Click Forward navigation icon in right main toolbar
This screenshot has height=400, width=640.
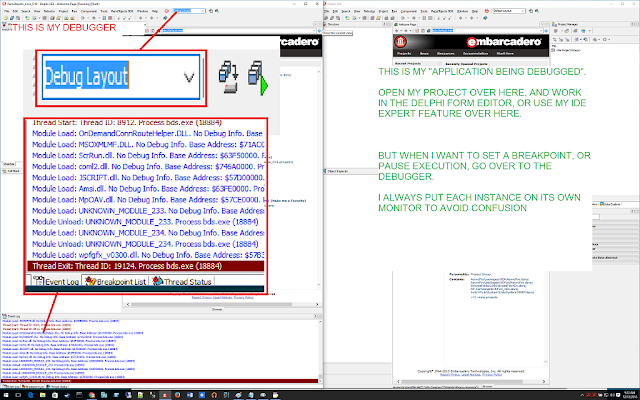point(472,18)
